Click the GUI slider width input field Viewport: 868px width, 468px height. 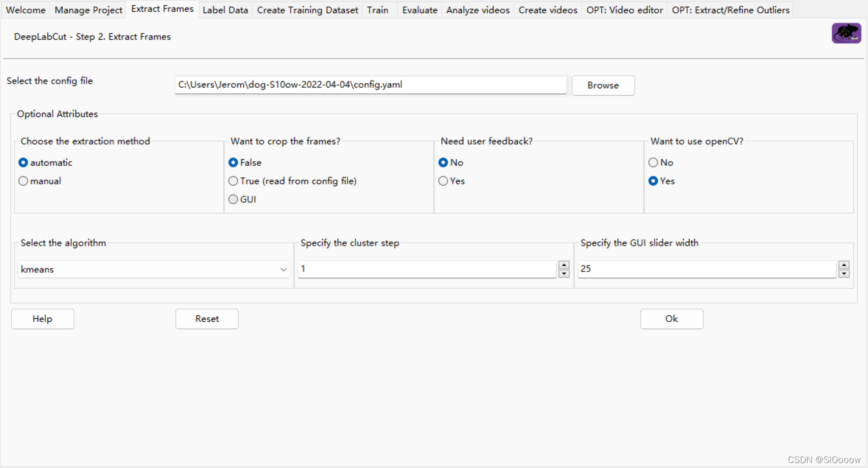coord(707,269)
